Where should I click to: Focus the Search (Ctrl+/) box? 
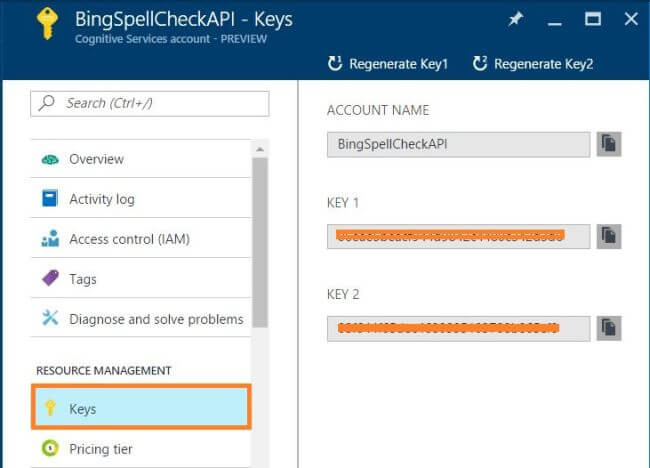point(160,103)
